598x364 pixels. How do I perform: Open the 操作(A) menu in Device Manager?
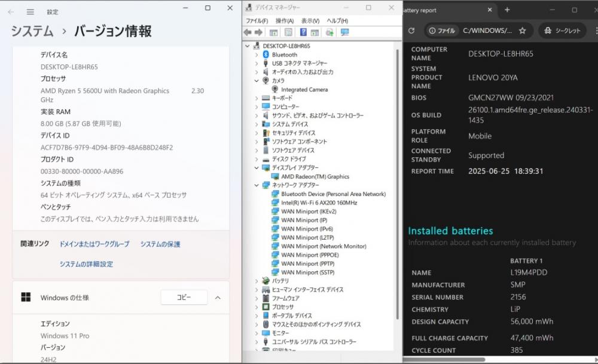(285, 20)
